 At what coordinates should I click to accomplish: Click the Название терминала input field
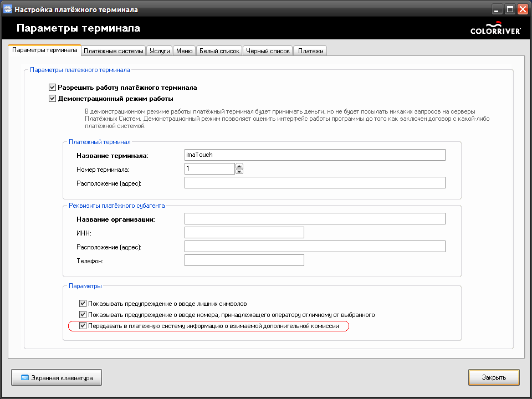pyautogui.click(x=315, y=155)
